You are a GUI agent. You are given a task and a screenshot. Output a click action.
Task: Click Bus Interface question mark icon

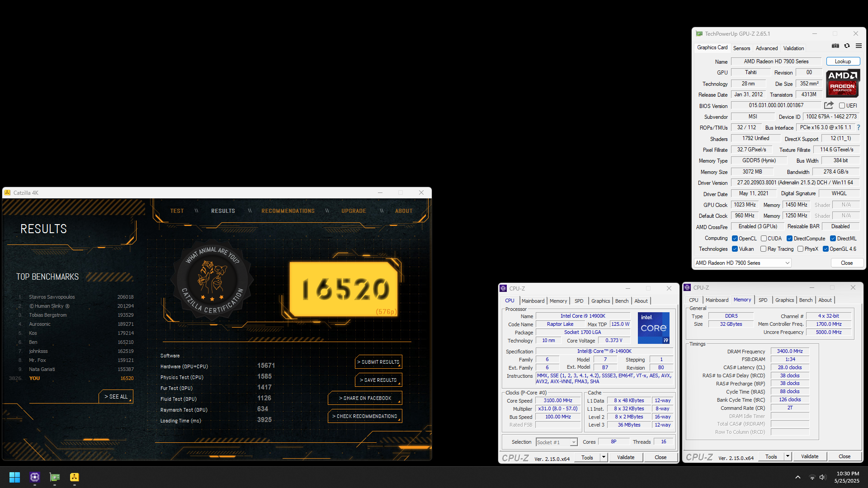pos(858,127)
